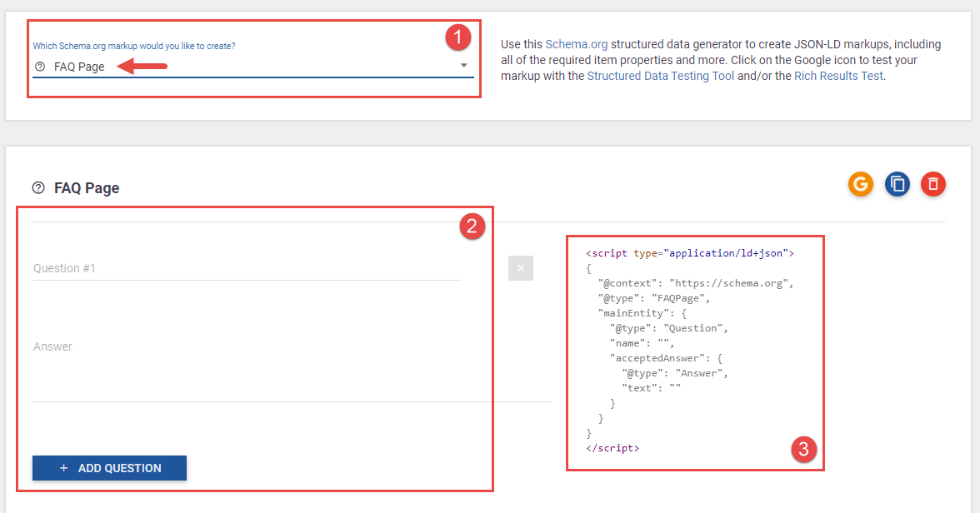Delete the FAQ Page markup using the trash icon
The width and height of the screenshot is (980, 513).
[x=932, y=184]
